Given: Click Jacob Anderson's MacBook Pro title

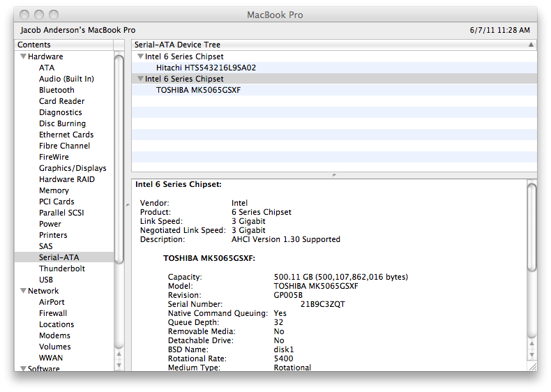Looking at the screenshot, I should (77, 30).
